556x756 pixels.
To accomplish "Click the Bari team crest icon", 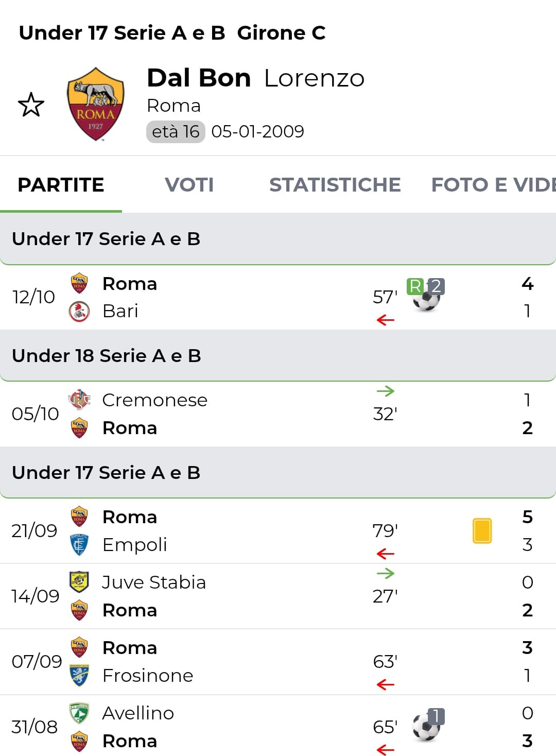I will pos(79,312).
